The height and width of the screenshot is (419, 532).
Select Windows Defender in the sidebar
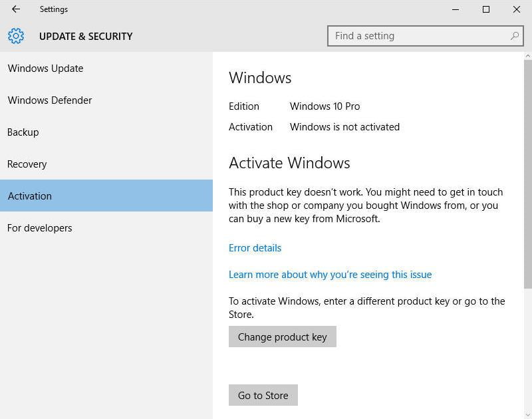coord(106,100)
